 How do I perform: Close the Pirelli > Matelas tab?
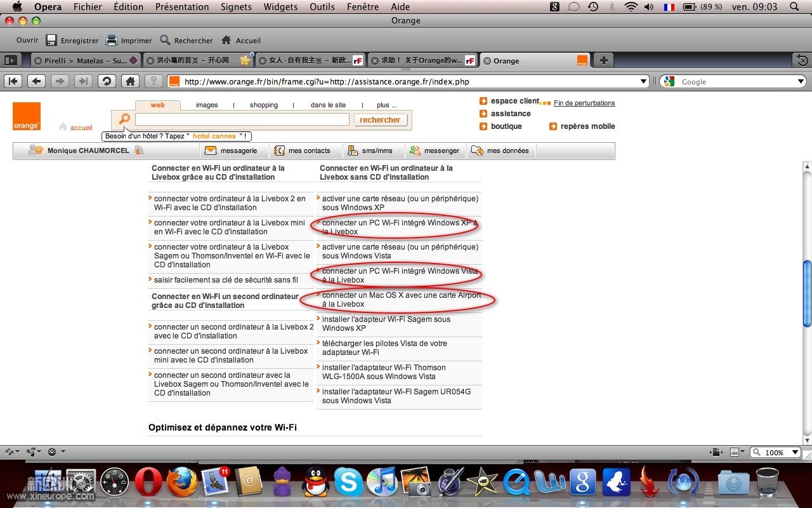(38, 61)
